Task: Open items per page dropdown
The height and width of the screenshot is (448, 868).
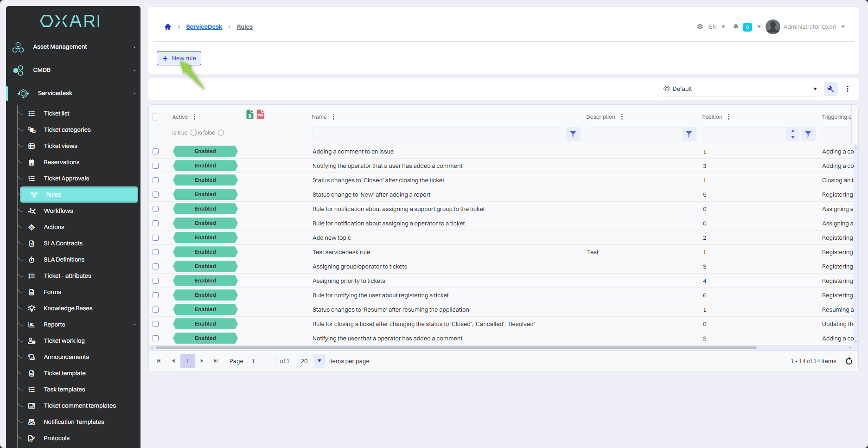Action: point(319,361)
